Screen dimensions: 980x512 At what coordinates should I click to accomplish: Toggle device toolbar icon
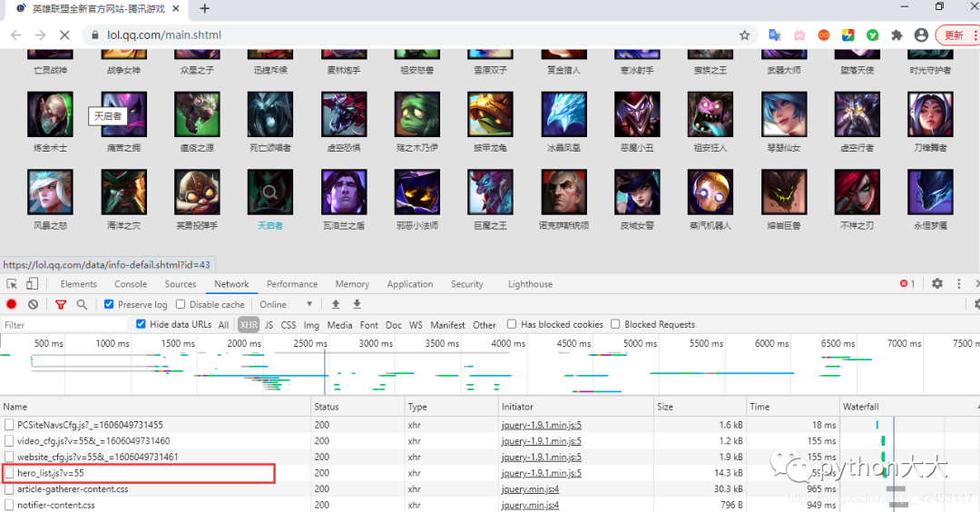tap(32, 284)
